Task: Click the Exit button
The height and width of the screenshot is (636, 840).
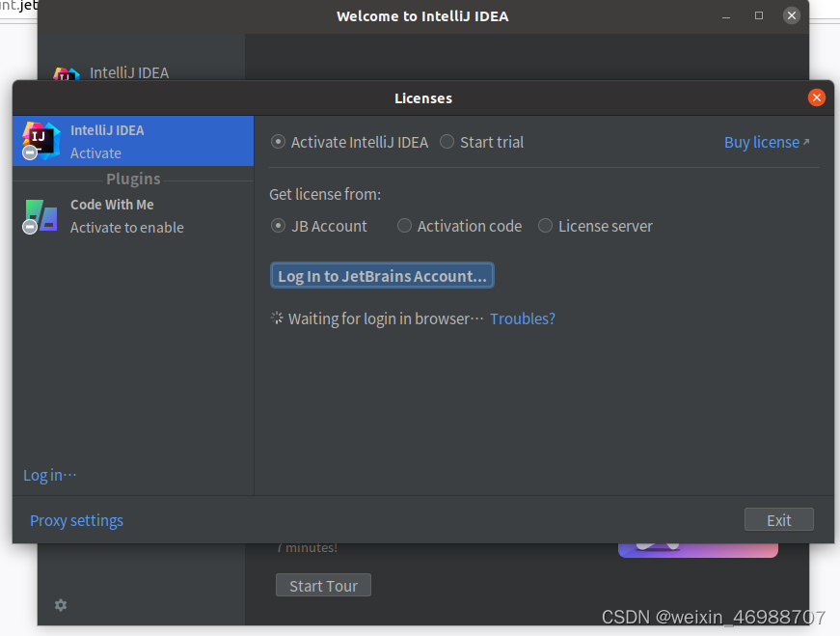Action: pos(779,519)
